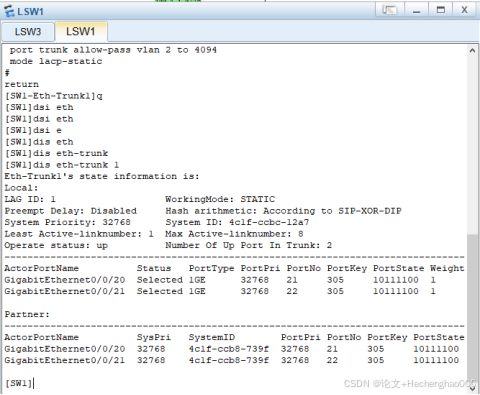Click 'port trunk allow-pass vlan 2 to 4094'
The width and height of the screenshot is (480, 395).
113,50
